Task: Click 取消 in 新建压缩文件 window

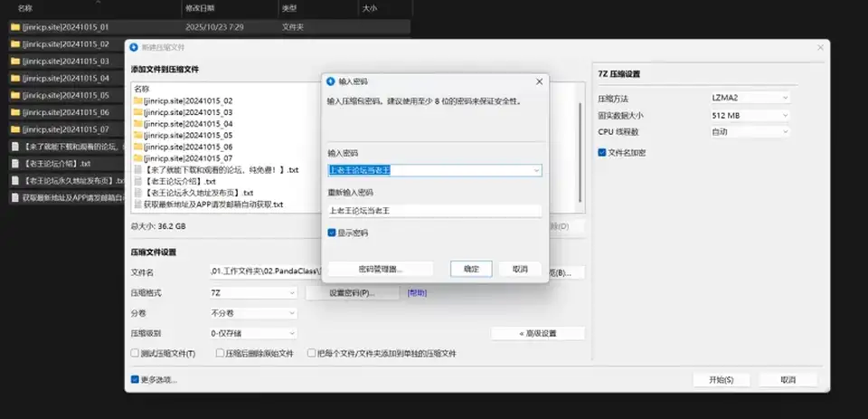Action: [x=788, y=380]
